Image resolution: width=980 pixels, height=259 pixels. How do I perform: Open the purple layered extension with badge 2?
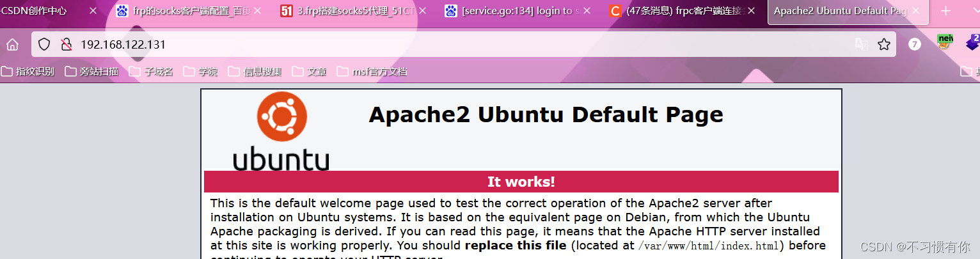(x=972, y=43)
